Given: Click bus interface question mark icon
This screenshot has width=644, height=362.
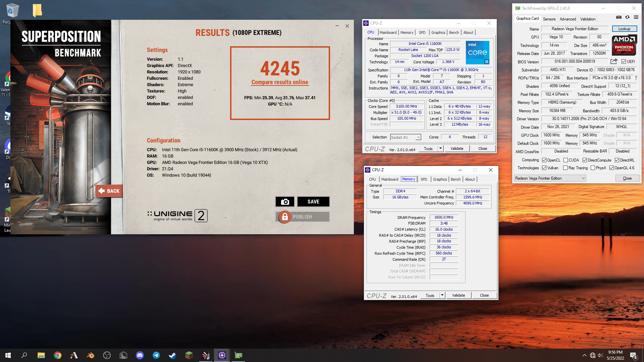Looking at the screenshot, I should click(x=636, y=78).
